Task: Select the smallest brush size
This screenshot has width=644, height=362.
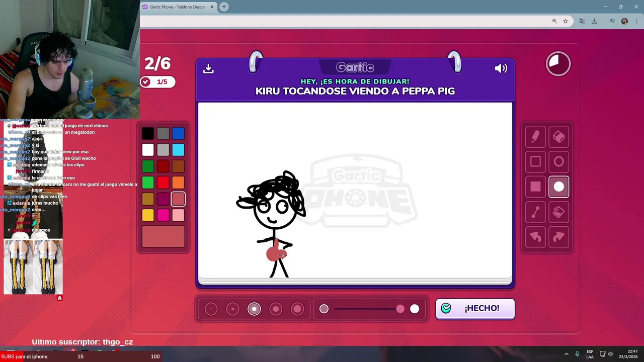Action: 211,309
